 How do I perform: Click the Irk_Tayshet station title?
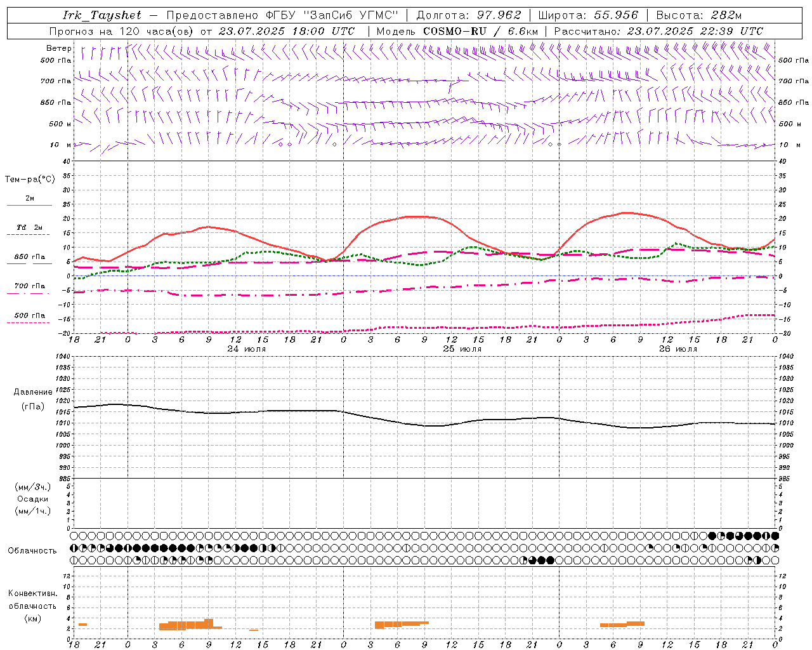point(102,15)
